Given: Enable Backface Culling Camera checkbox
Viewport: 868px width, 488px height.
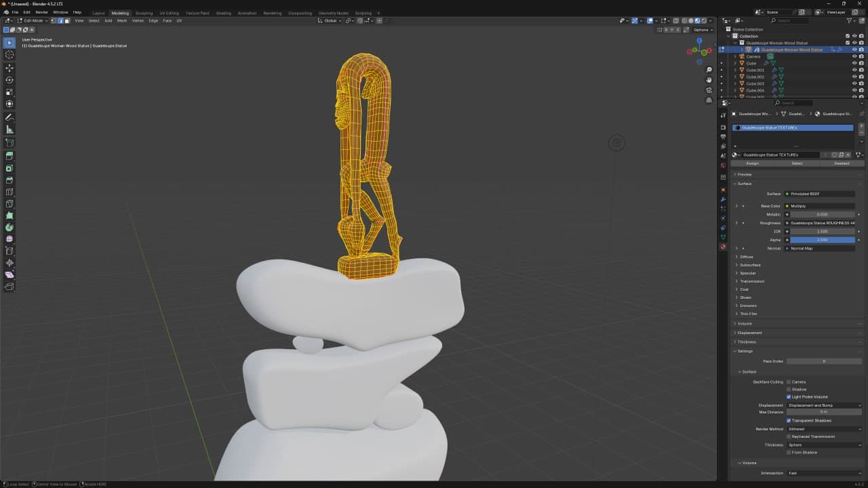Looking at the screenshot, I should [x=789, y=382].
